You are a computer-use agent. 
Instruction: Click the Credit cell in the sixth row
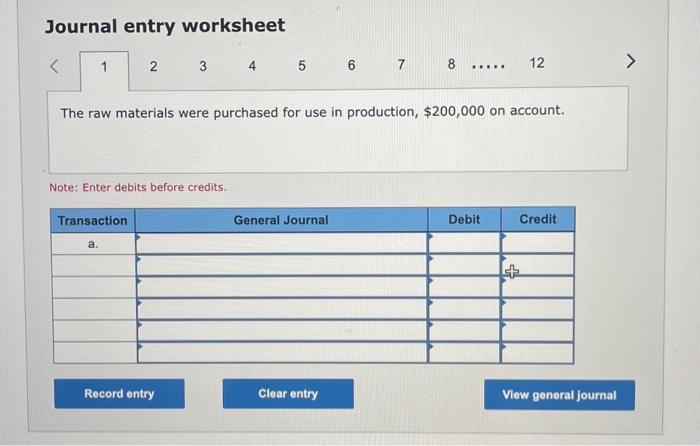coord(538,352)
